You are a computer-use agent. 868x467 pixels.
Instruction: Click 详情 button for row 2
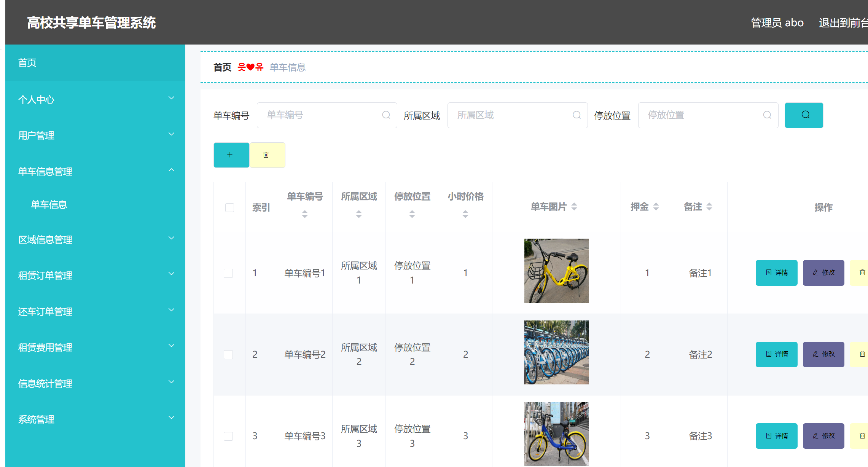(776, 354)
